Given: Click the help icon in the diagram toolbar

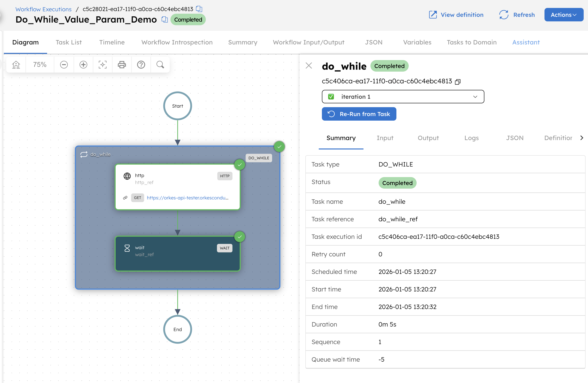Looking at the screenshot, I should [141, 64].
